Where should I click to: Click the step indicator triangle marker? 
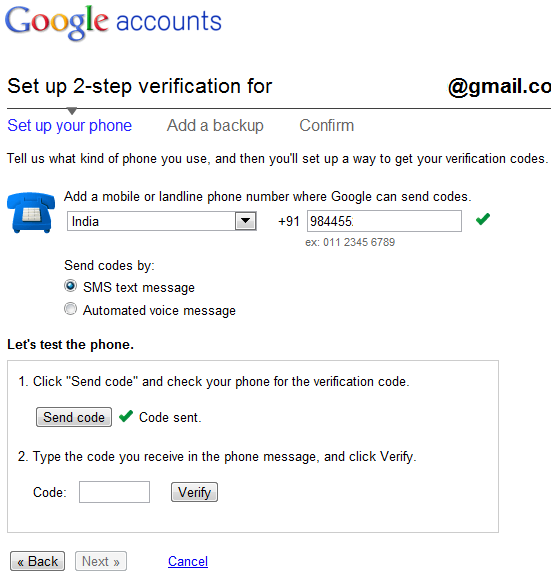coord(72,111)
